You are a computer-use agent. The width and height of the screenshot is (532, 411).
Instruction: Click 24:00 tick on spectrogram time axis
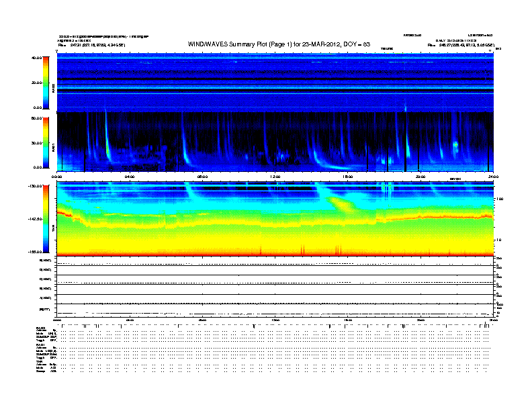pyautogui.click(x=493, y=177)
